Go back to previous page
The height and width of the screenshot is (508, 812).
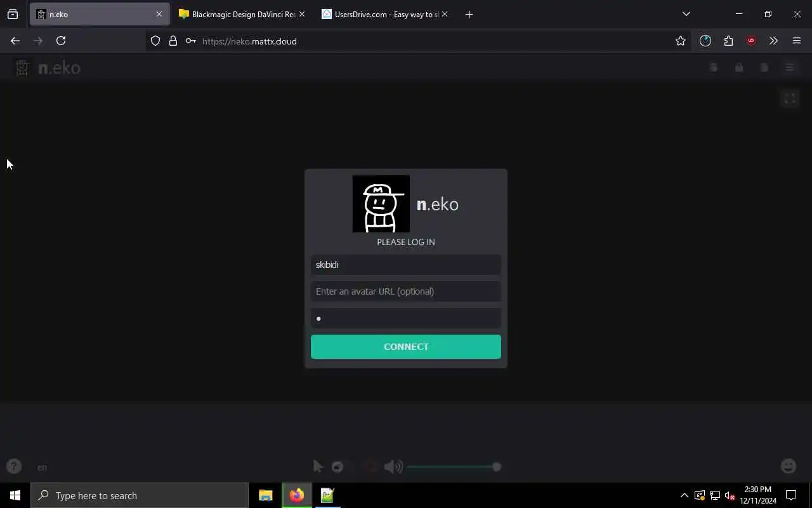coord(15,41)
